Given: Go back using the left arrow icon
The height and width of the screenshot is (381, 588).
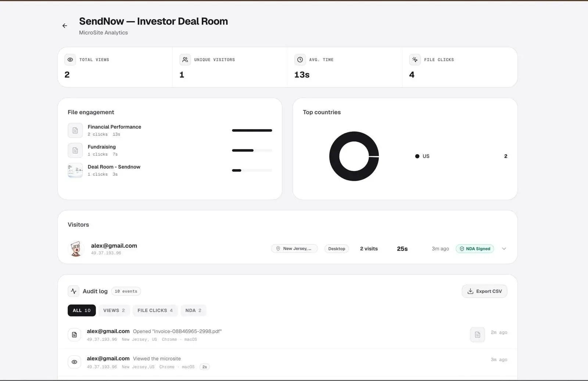Looking at the screenshot, I should [x=65, y=26].
